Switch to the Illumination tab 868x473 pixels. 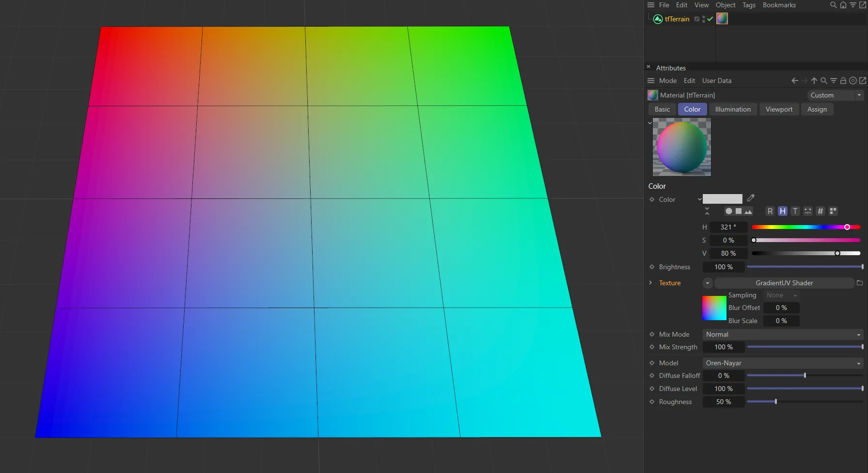coord(732,110)
